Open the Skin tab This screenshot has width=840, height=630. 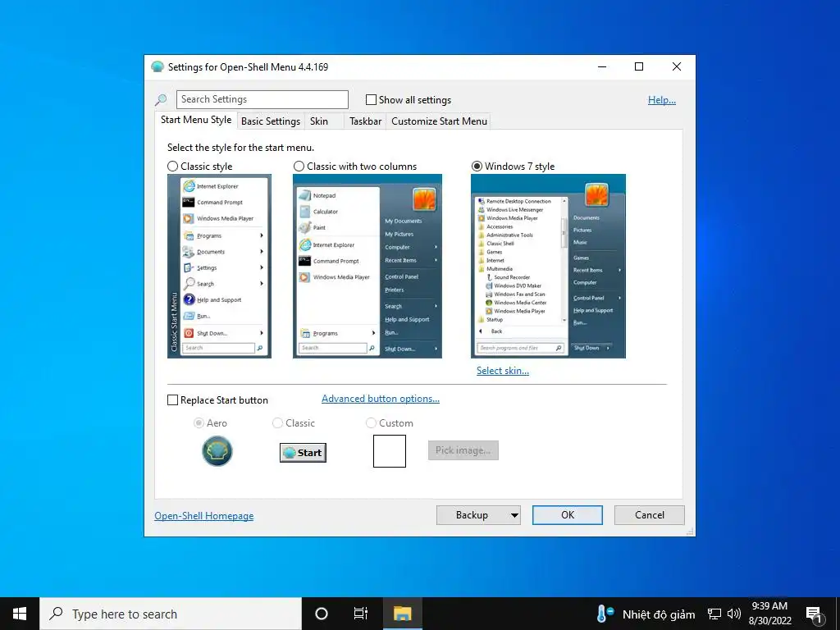pyautogui.click(x=323, y=121)
